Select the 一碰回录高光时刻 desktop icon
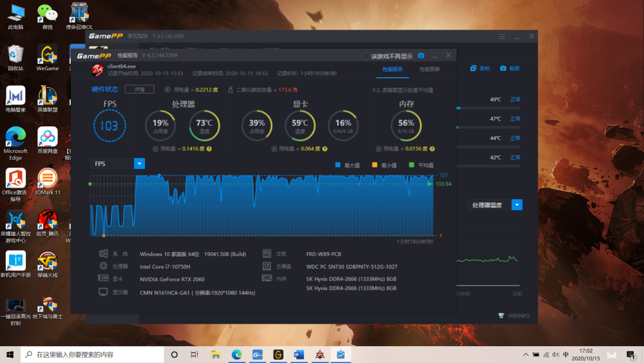 point(15,313)
